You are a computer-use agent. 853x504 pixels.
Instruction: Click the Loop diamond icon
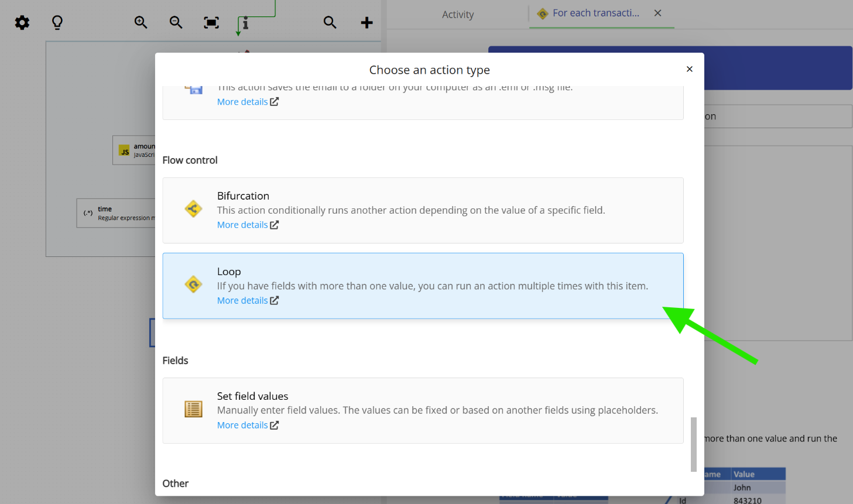tap(193, 284)
